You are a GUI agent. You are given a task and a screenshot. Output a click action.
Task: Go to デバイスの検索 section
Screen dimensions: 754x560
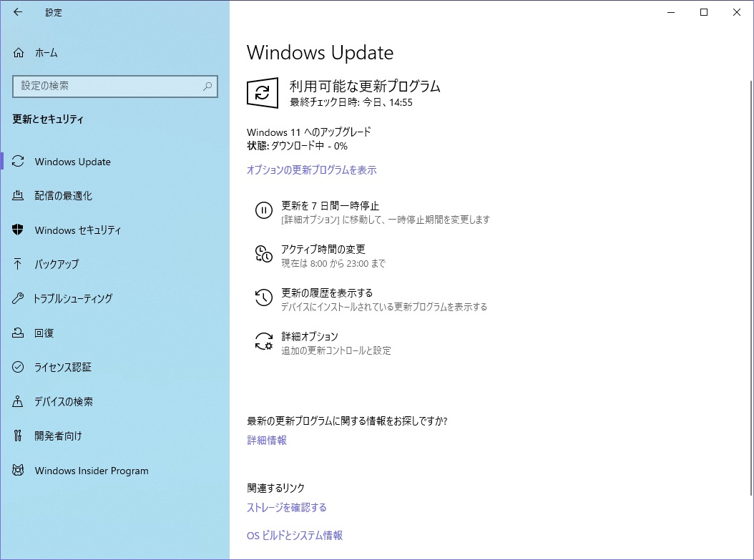(x=115, y=401)
